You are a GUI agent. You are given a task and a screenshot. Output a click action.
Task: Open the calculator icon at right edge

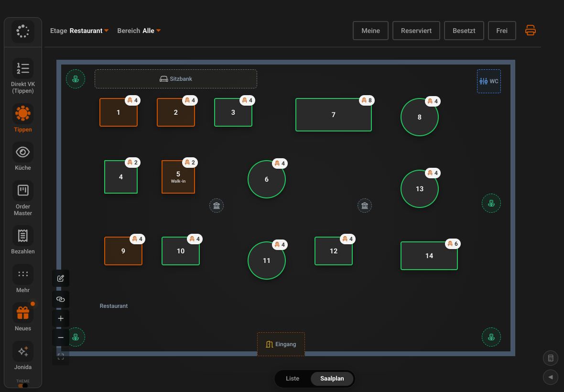[x=550, y=358]
